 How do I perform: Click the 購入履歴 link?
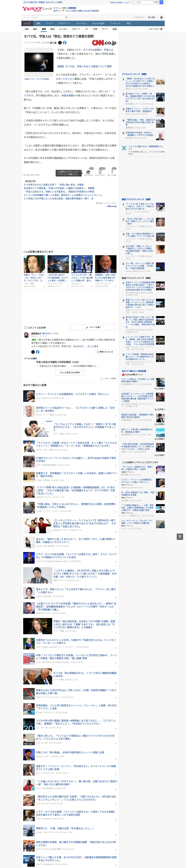click(x=152, y=18)
